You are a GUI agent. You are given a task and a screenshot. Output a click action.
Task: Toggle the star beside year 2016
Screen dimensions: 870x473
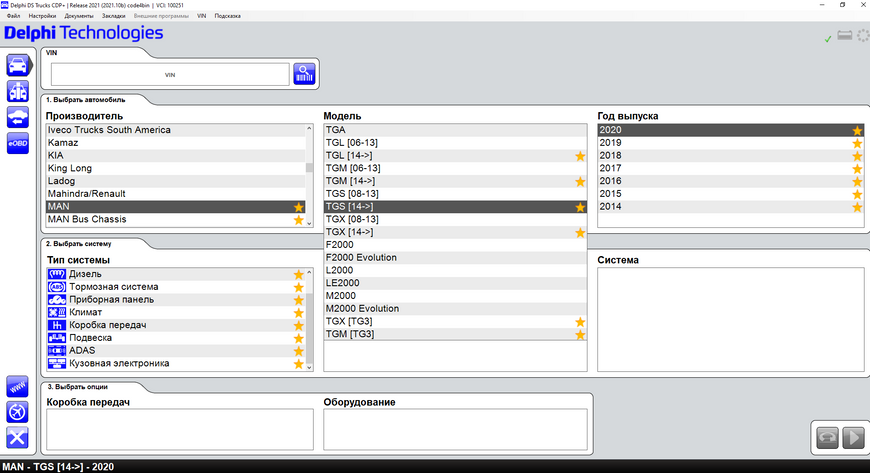click(x=857, y=182)
